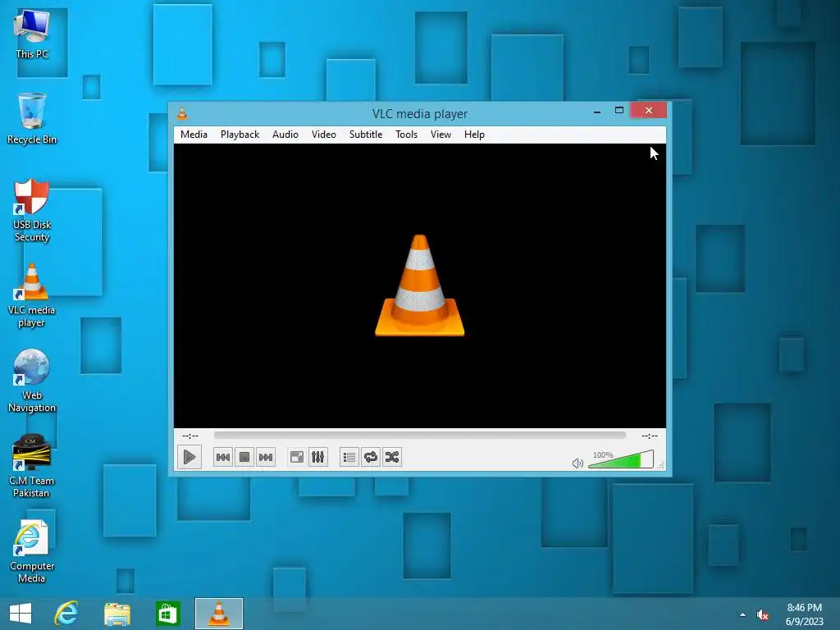Open the Help menu
840x630 pixels.
[474, 135]
